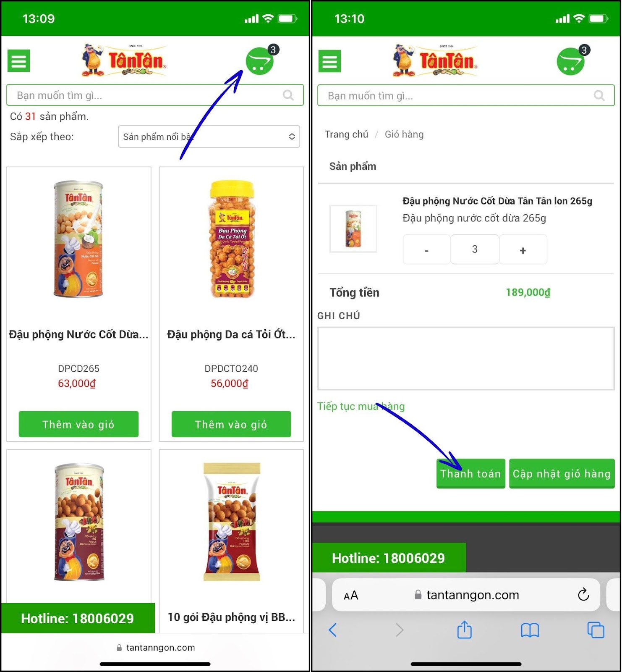Add Đậu phộng Da cá Tỏi Ớt to cart
This screenshot has height=672, width=622.
pos(231,424)
